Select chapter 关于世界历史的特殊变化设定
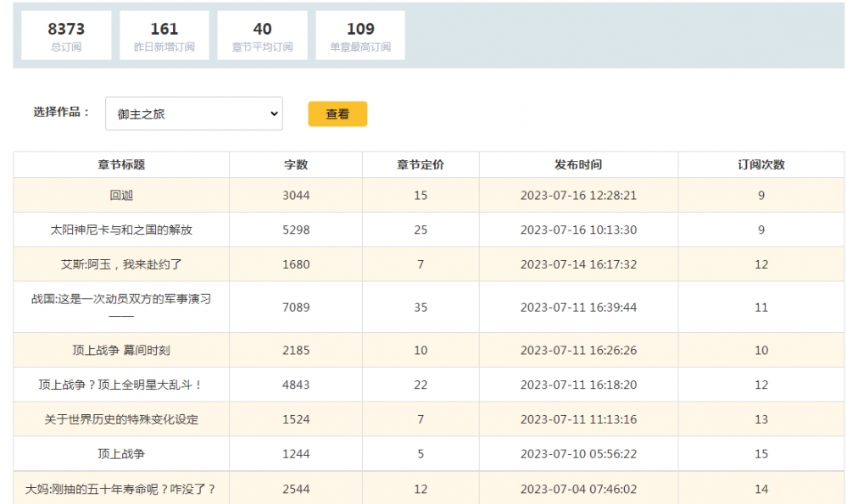The height and width of the screenshot is (504, 847). click(x=121, y=419)
